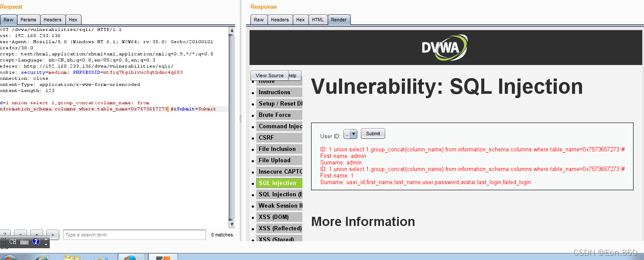Viewport: 644px width, 260px height.
Task: Open Setup / Reset DB page
Action: point(279,103)
